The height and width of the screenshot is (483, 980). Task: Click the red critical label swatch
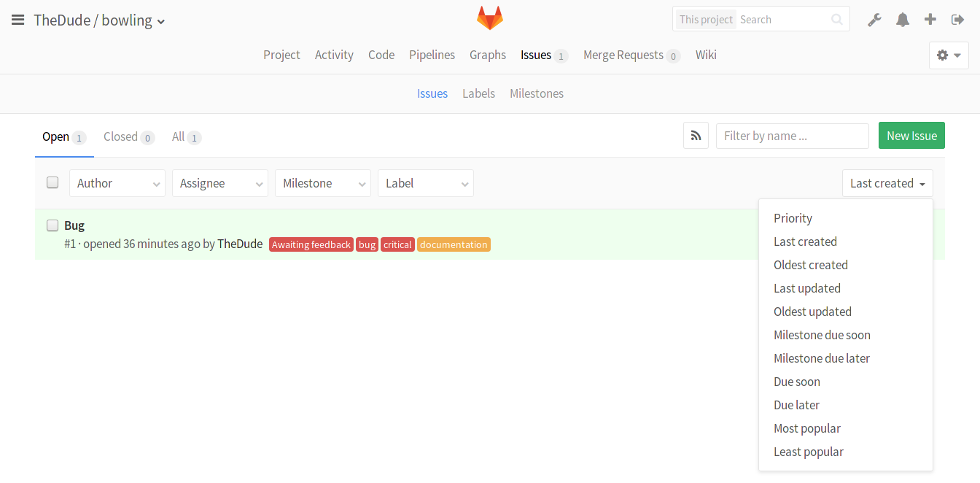(x=397, y=244)
